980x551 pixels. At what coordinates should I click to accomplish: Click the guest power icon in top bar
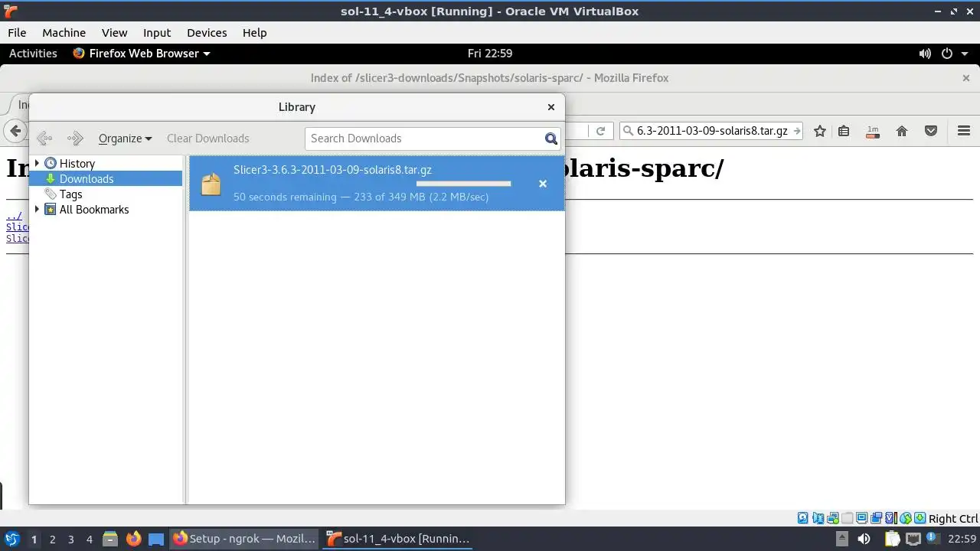(x=947, y=54)
